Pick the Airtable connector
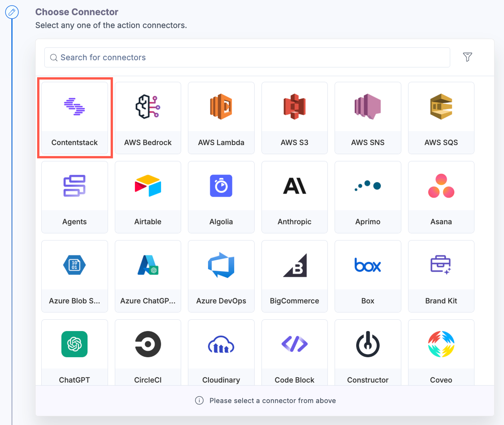504x425 pixels. [x=148, y=197]
